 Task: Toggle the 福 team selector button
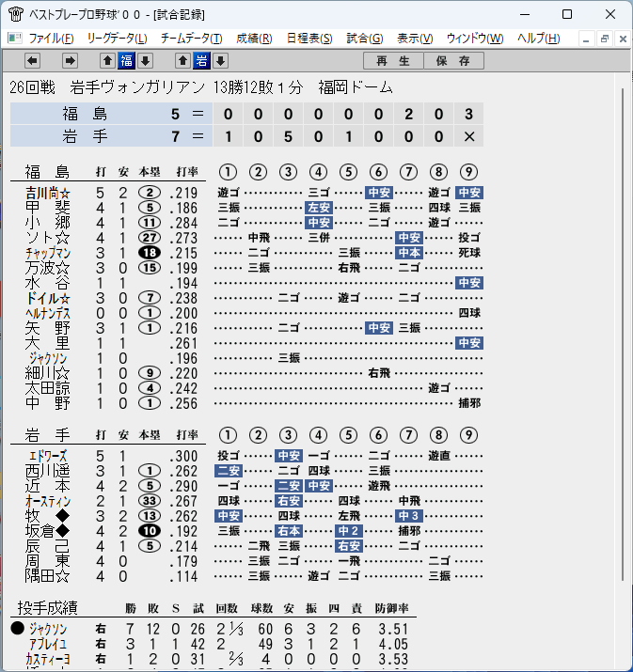[x=127, y=61]
